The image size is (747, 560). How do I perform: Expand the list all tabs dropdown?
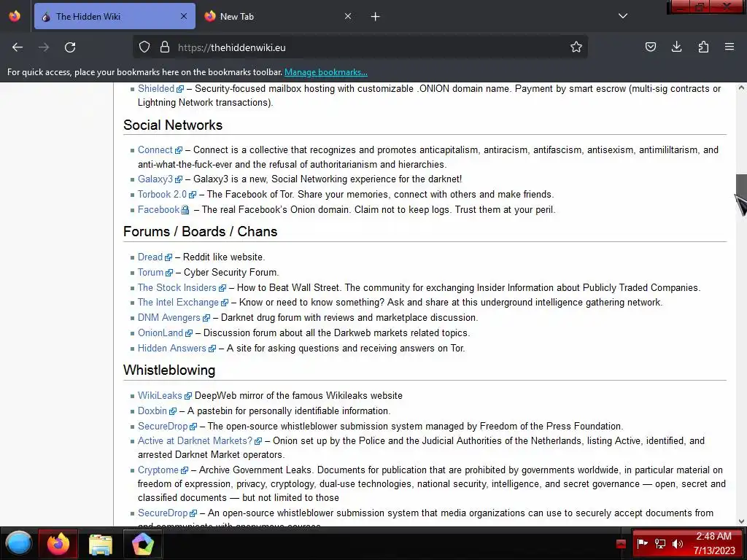pos(623,16)
